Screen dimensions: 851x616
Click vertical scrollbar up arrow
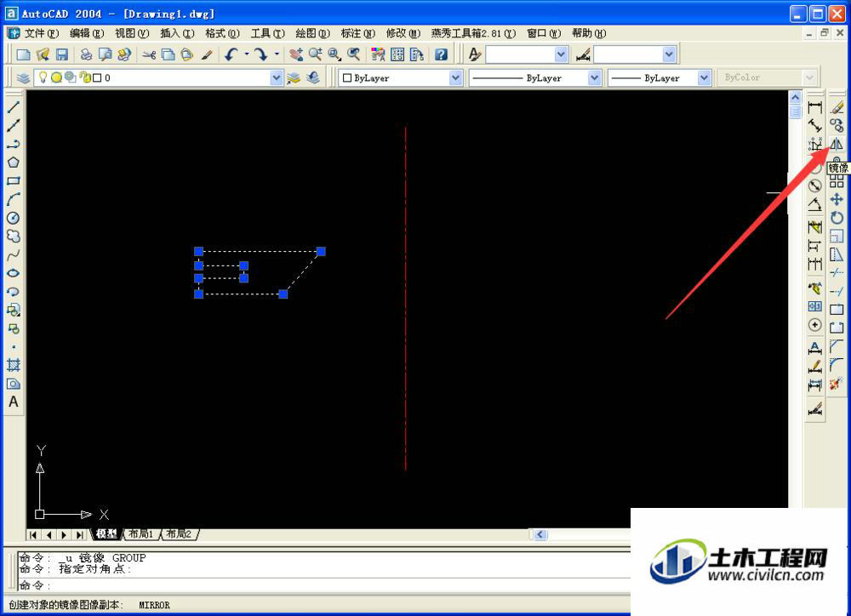point(795,97)
